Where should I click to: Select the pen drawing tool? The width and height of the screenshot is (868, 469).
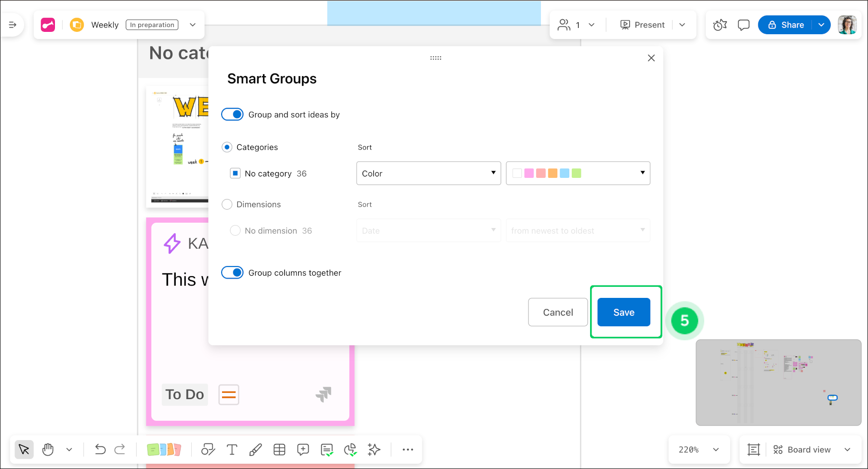coord(255,450)
